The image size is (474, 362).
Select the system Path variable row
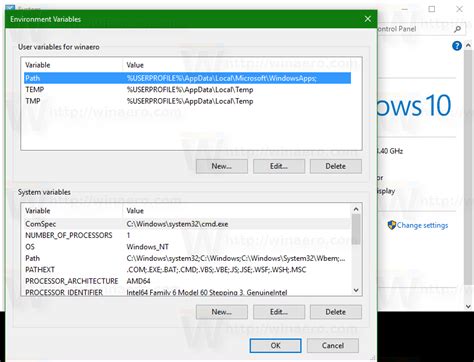pos(187,258)
